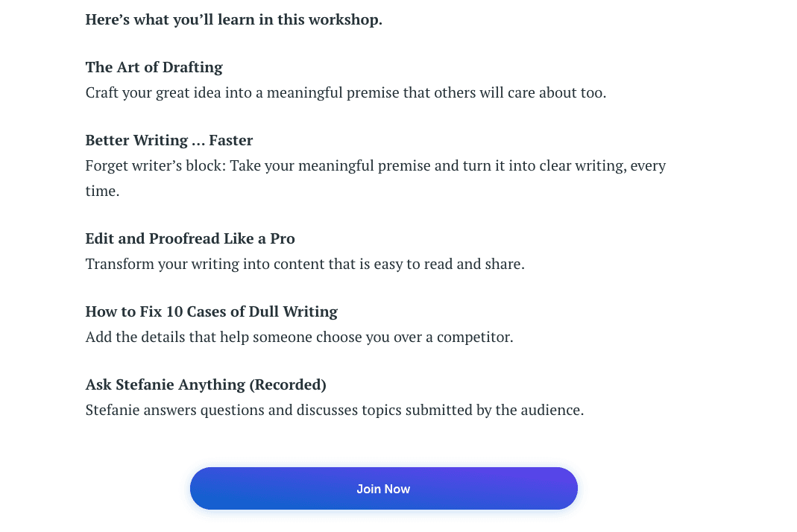This screenshot has width=797, height=532.
Task: Click the drafting description about meaningful premise
Action: [x=345, y=92]
